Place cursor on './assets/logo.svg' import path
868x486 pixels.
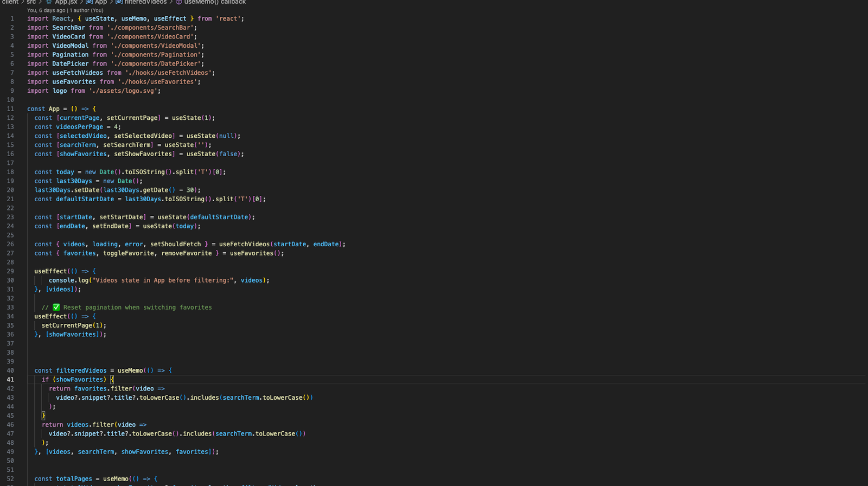click(x=124, y=91)
